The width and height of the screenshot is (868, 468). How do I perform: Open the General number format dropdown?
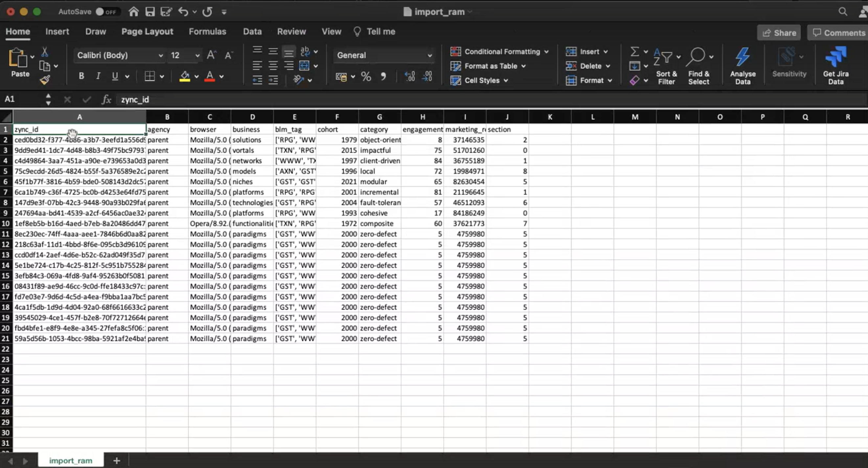(430, 55)
